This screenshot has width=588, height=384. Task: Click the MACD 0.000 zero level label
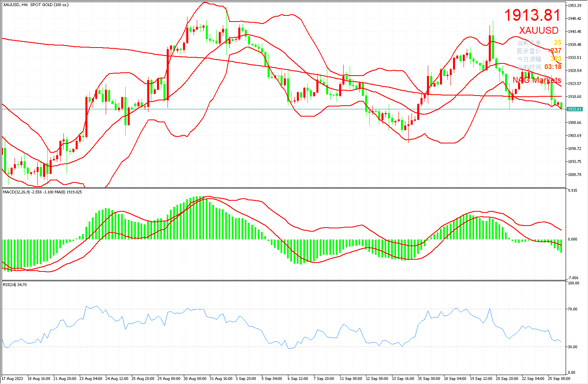(x=573, y=239)
